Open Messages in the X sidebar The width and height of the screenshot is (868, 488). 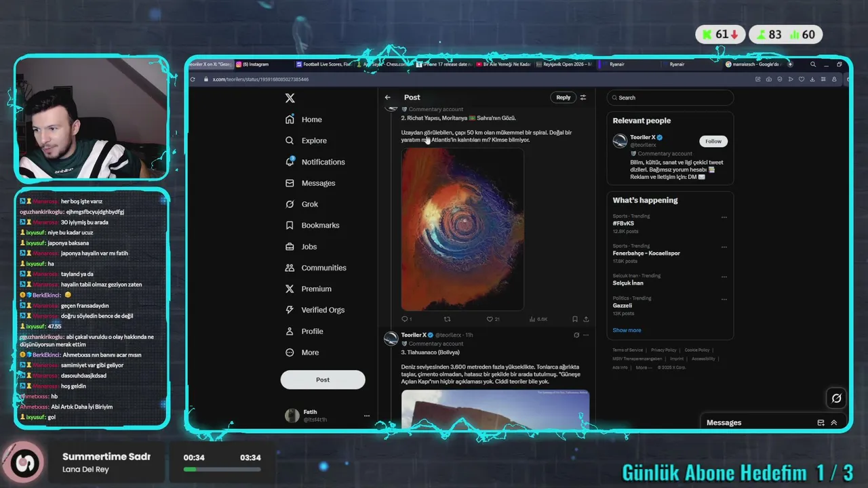[310, 183]
